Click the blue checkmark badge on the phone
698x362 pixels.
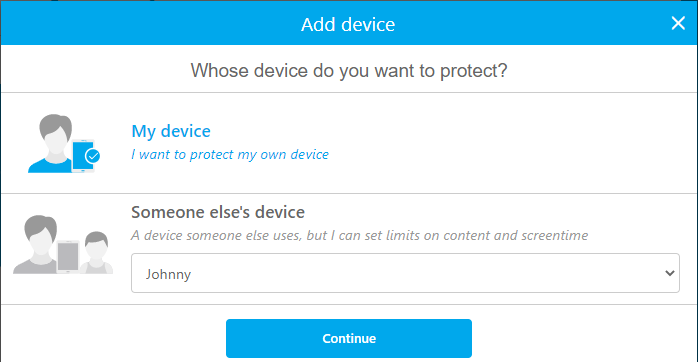(93, 156)
